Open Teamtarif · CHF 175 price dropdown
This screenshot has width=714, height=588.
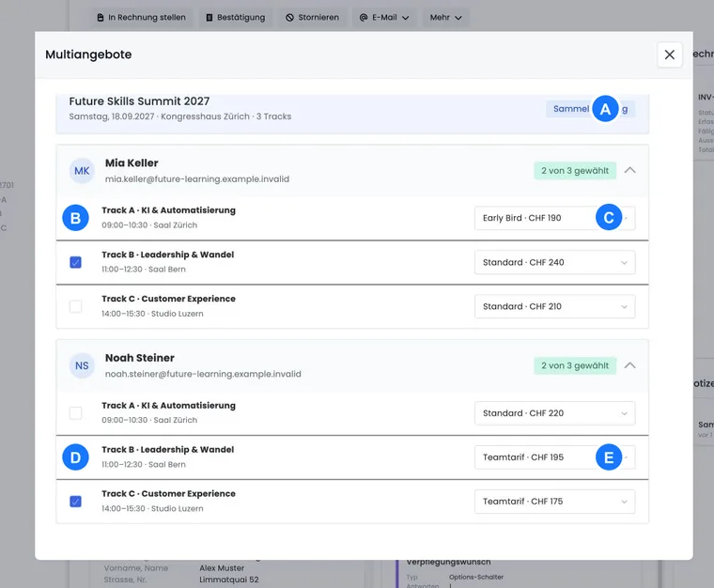point(554,502)
